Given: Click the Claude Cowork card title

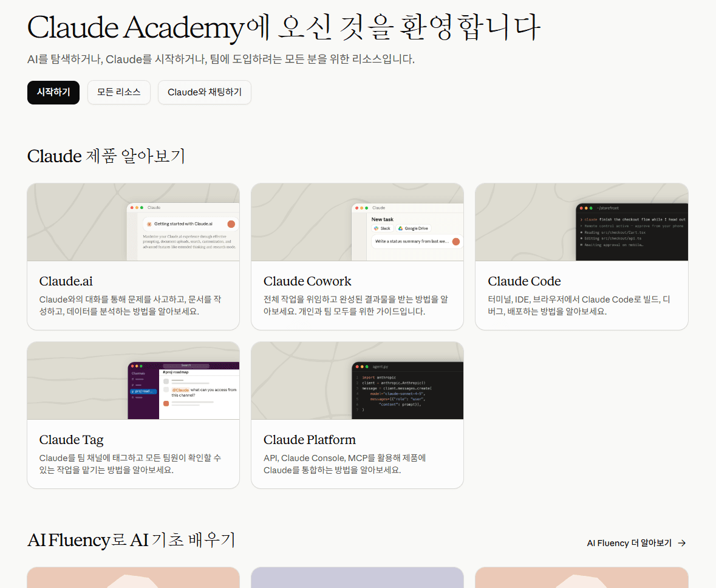Looking at the screenshot, I should click(307, 281).
